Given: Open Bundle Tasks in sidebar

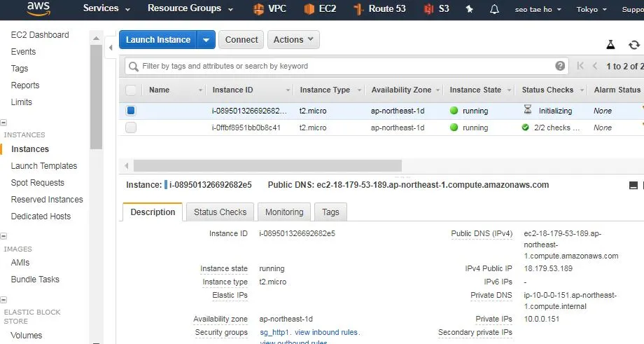Looking at the screenshot, I should pyautogui.click(x=35, y=280).
